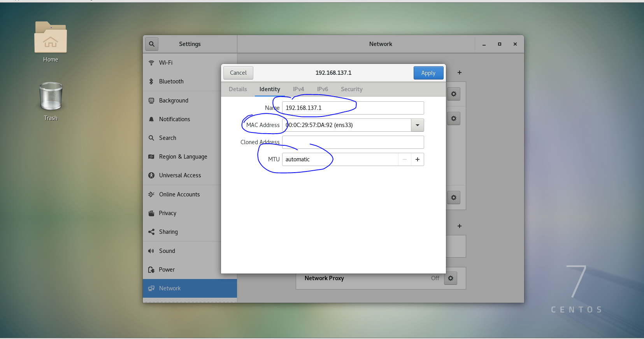Open Universal Access settings
Image resolution: width=644 pixels, height=339 pixels.
190,175
